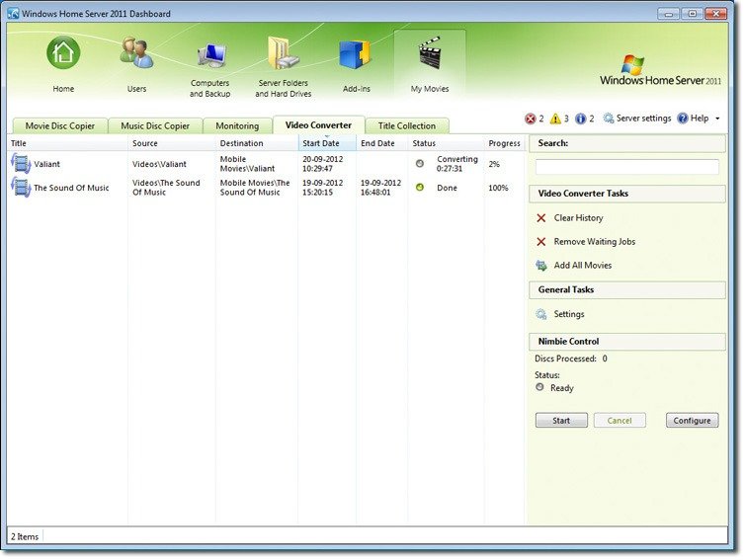Click the Start button in Nimbie Control

pos(561,421)
